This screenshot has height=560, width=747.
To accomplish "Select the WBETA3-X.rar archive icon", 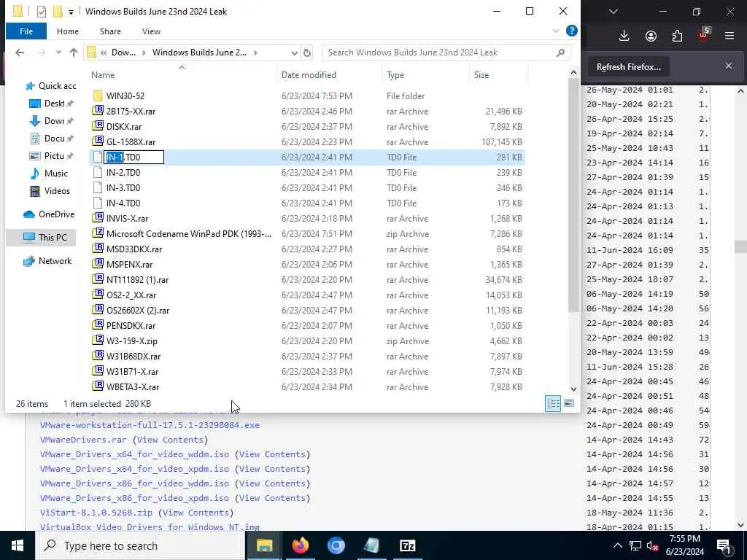I will [x=98, y=386].
